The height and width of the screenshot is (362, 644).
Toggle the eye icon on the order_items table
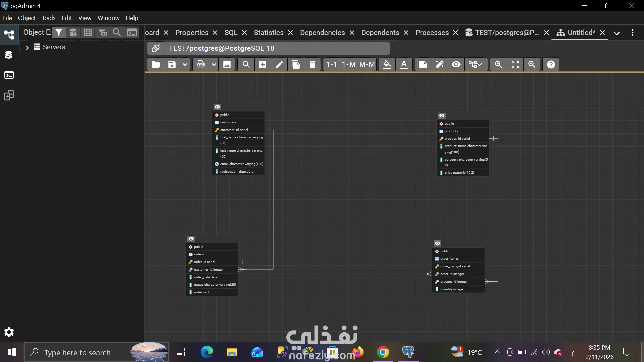click(x=437, y=243)
